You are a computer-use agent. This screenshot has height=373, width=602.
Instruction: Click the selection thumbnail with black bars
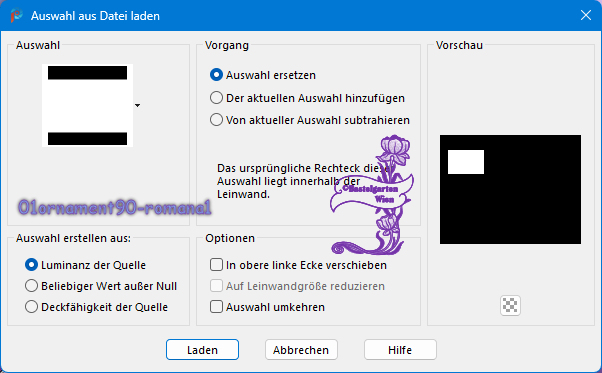[88, 105]
